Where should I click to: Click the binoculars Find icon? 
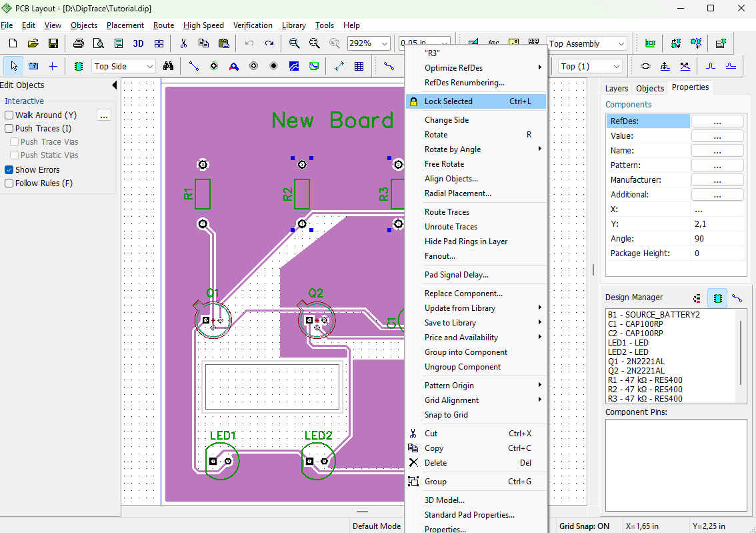(168, 66)
